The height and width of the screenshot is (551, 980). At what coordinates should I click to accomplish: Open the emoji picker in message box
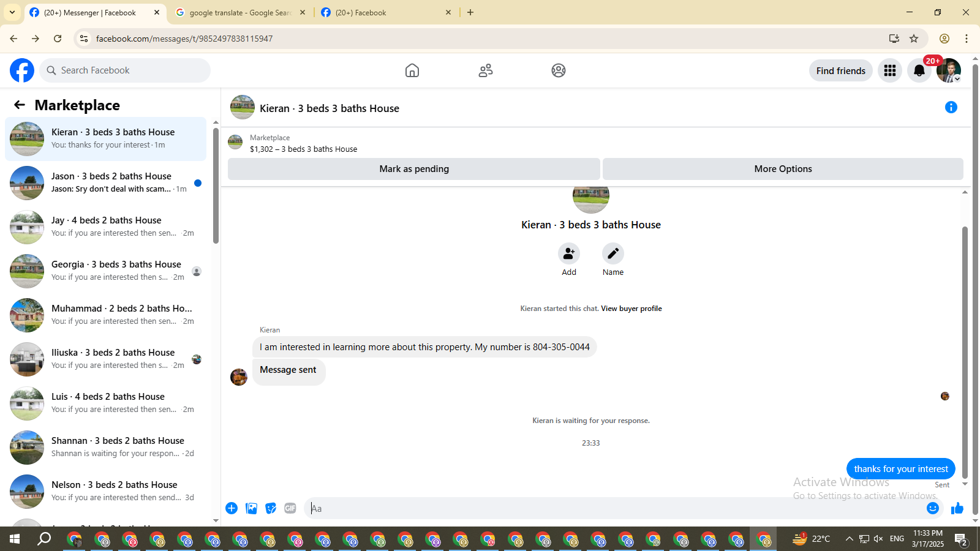(933, 508)
